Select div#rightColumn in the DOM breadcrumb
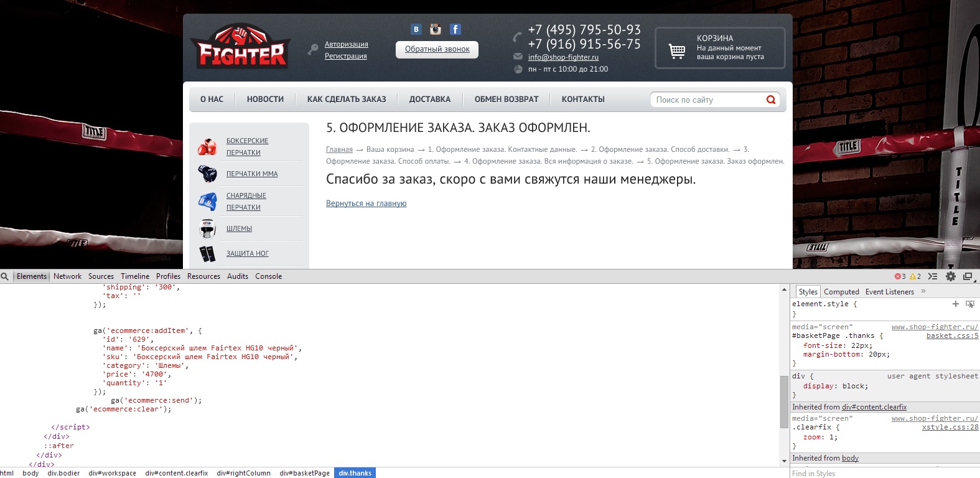980x478 pixels. coord(243,473)
